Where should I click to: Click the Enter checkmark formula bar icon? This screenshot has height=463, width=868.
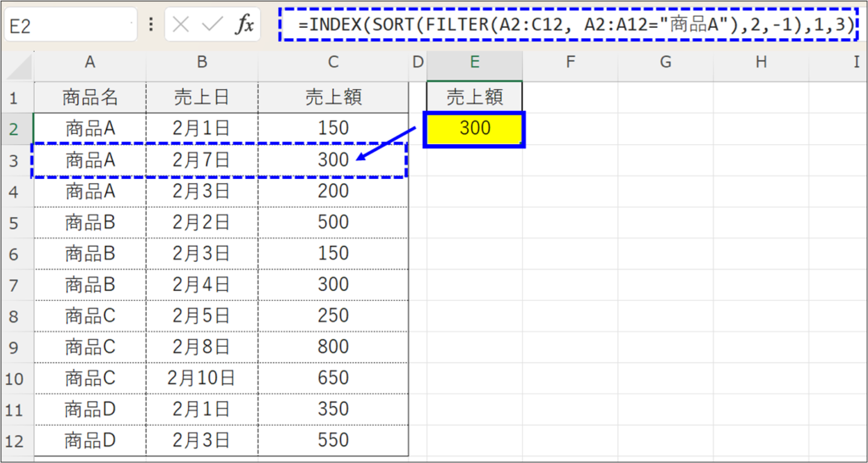pos(212,25)
